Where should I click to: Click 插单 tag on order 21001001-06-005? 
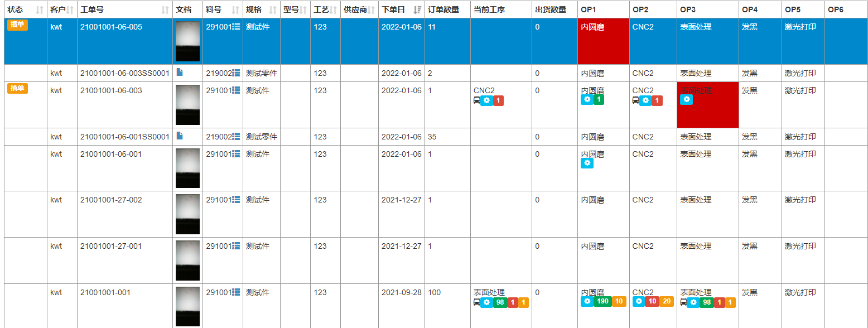[17, 25]
